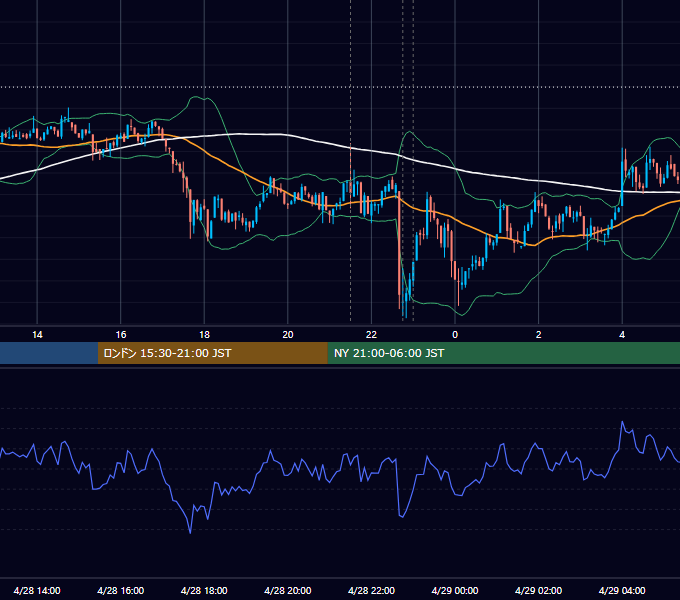Click the 14 hour label on price chart axis
The width and height of the screenshot is (680, 600).
click(37, 335)
